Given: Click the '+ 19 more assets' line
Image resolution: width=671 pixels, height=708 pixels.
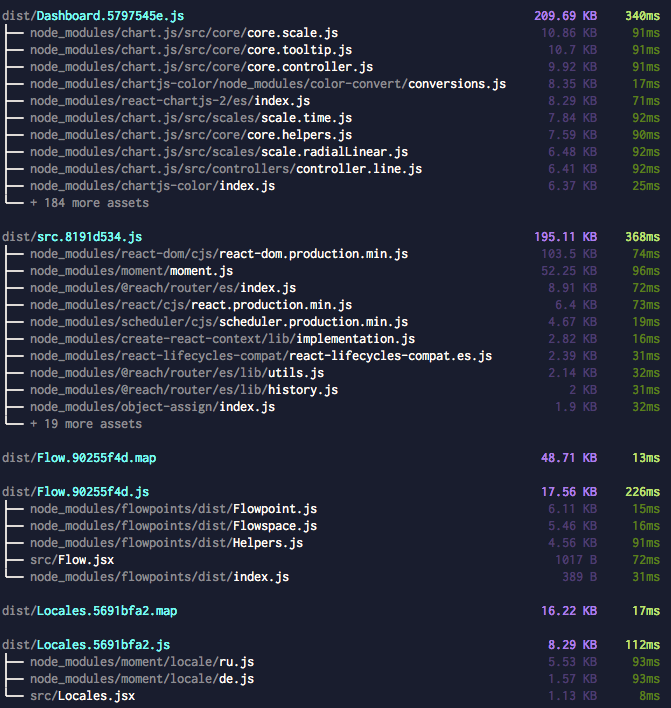Looking at the screenshot, I should click(x=86, y=424).
